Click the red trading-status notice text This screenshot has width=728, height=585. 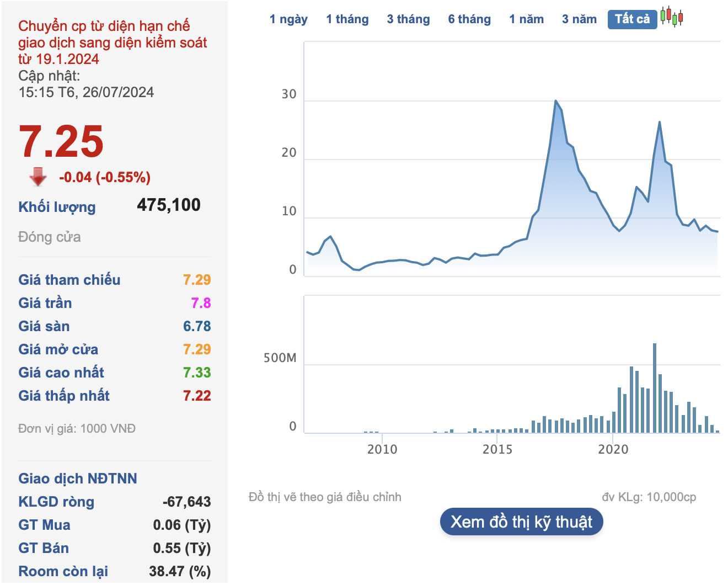coord(113,42)
